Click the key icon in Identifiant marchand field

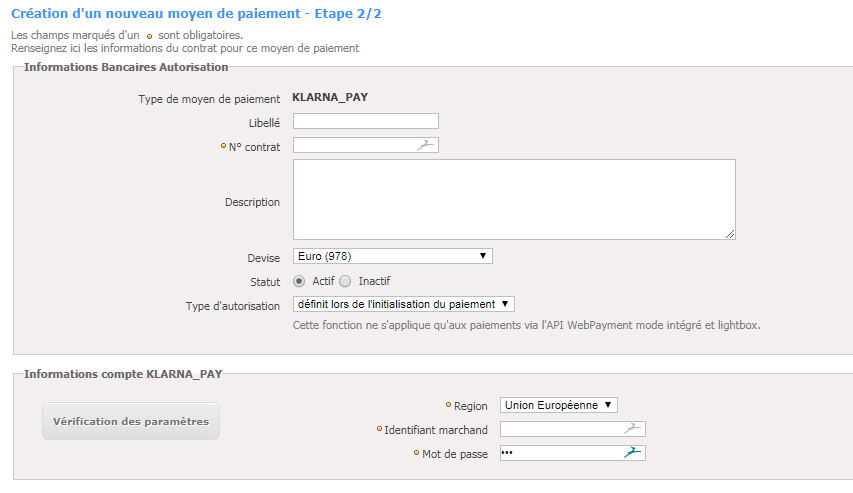[x=632, y=429]
